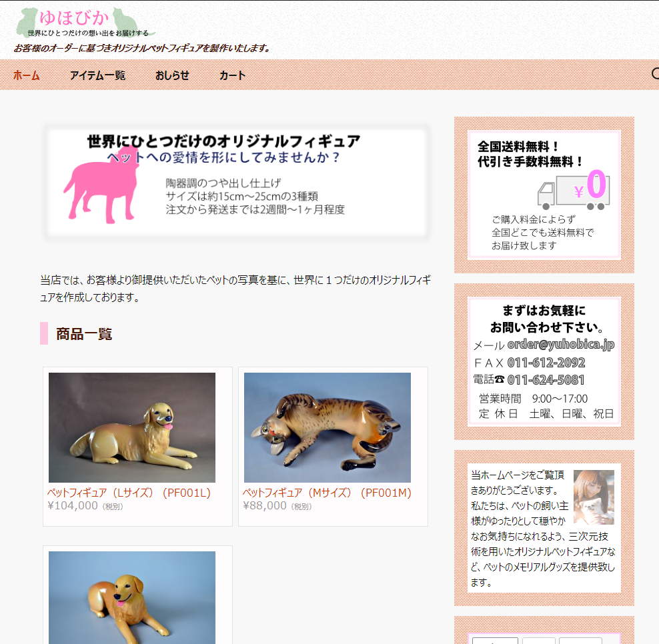Click the ¥88,000 price

pyautogui.click(x=264, y=505)
